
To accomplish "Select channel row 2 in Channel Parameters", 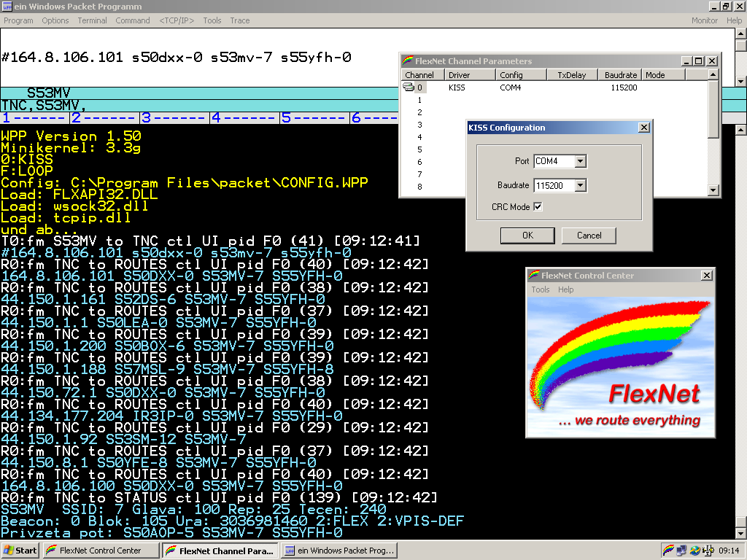I will click(x=419, y=112).
